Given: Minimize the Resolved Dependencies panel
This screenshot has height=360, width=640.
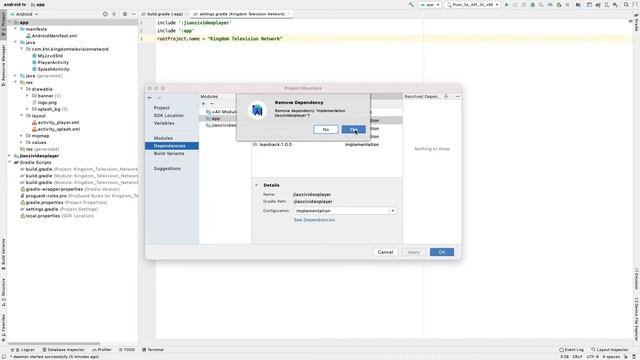Looking at the screenshot, I should coord(458,97).
